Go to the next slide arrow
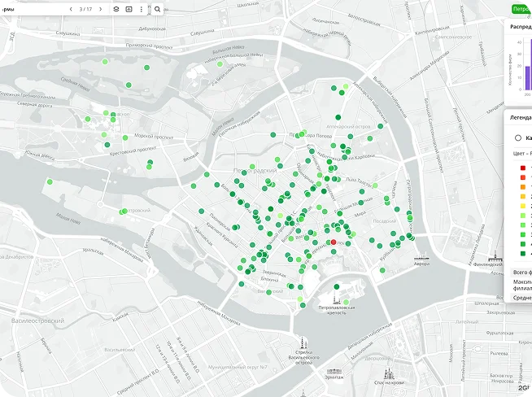Image resolution: width=532 pixels, height=397 pixels. click(101, 9)
